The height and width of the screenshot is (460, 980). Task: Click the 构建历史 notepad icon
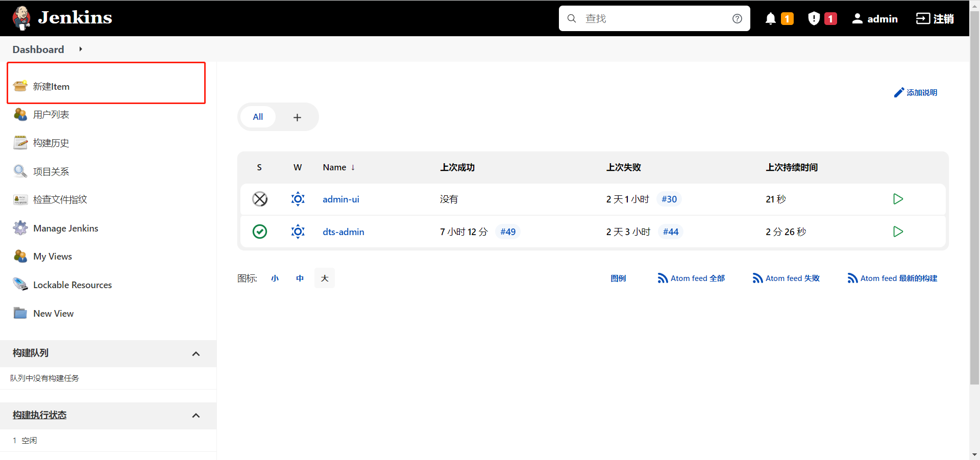(20, 143)
